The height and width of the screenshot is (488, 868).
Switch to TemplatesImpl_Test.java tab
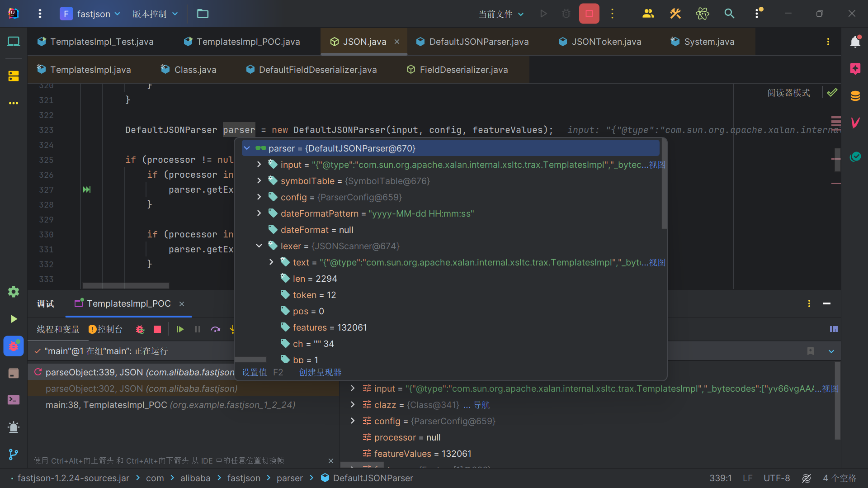click(95, 42)
